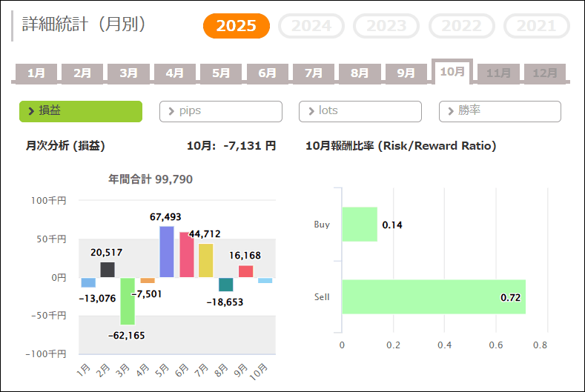Click the Buy bar in Risk/Reward chart
The height and width of the screenshot is (392, 585).
(360, 225)
